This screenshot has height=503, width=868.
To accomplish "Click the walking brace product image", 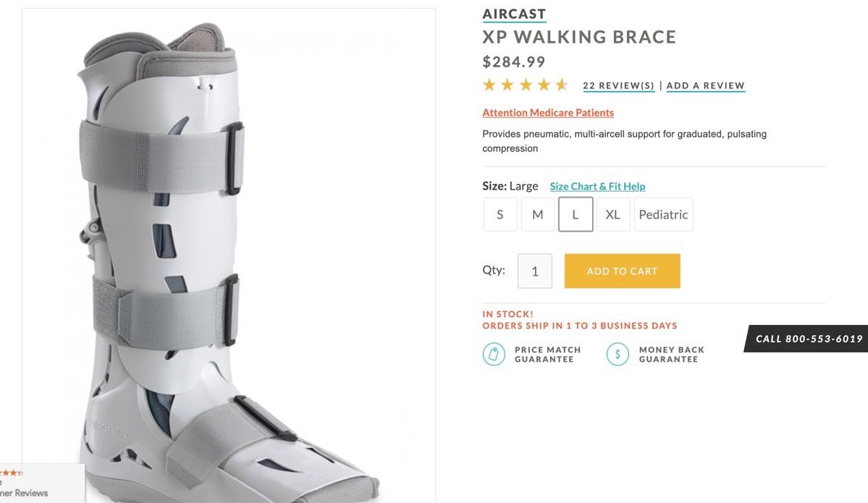I will [x=228, y=253].
